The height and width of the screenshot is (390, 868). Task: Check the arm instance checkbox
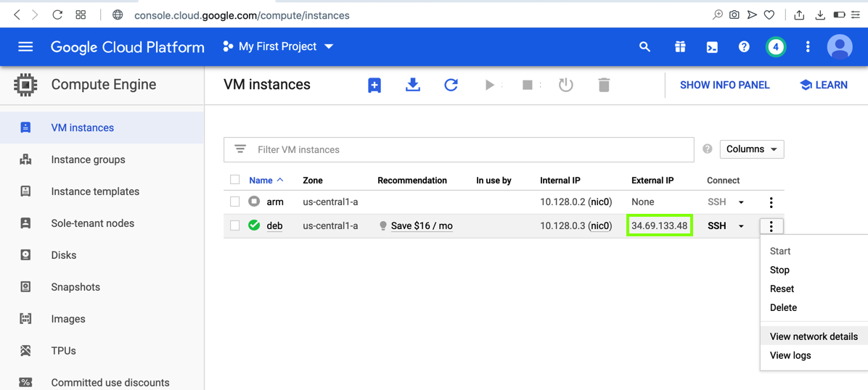click(234, 202)
